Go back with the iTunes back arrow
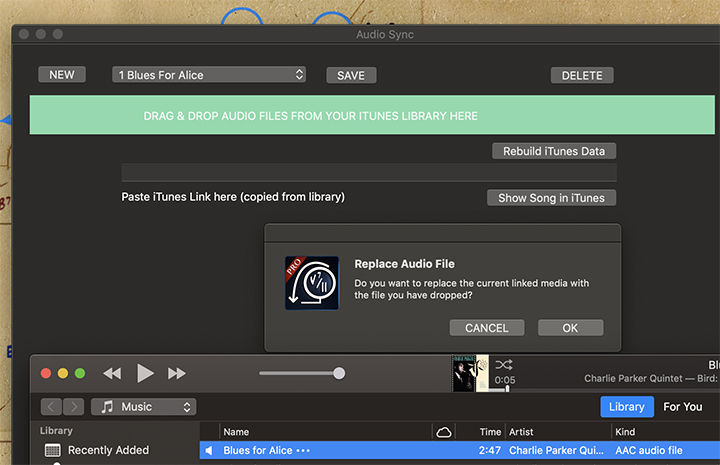The height and width of the screenshot is (465, 720). point(50,407)
